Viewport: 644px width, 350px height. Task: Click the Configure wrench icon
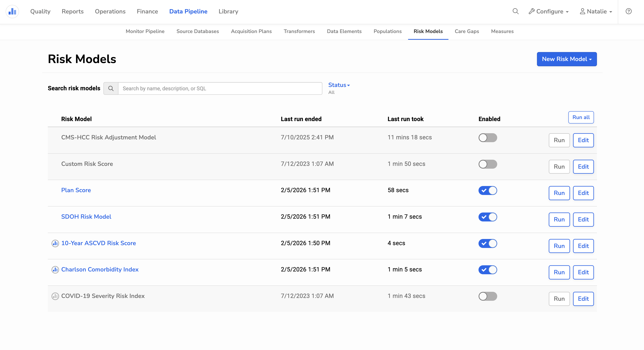pyautogui.click(x=532, y=12)
